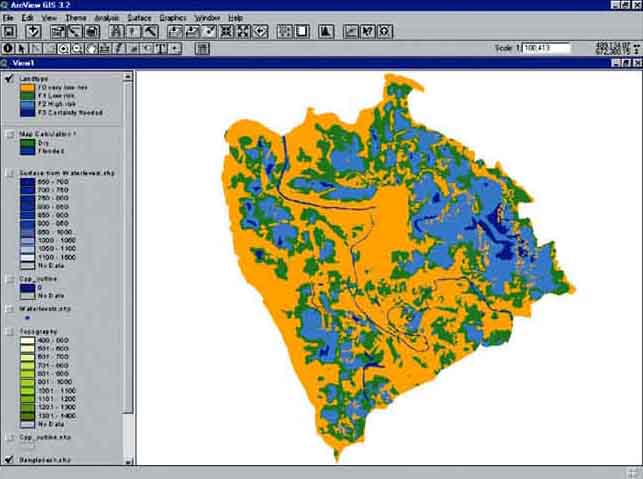The width and height of the screenshot is (643, 479).
Task: Select the Identify tool
Action: point(8,47)
